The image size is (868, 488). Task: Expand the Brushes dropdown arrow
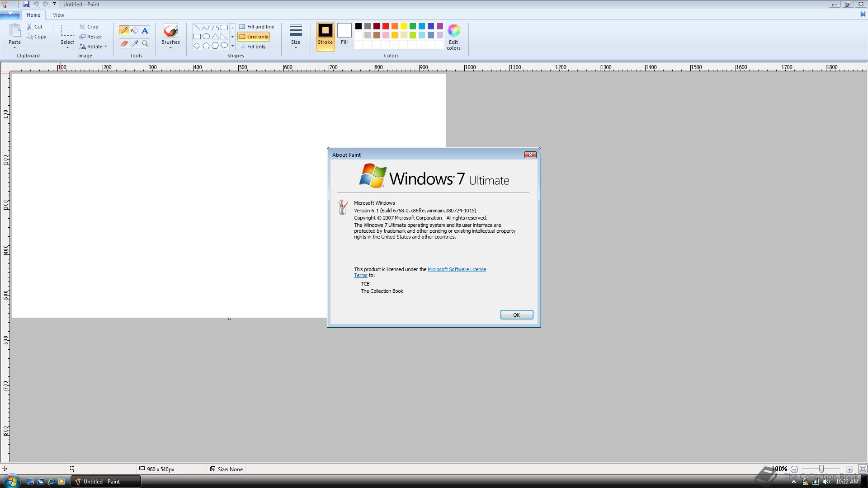click(x=170, y=47)
